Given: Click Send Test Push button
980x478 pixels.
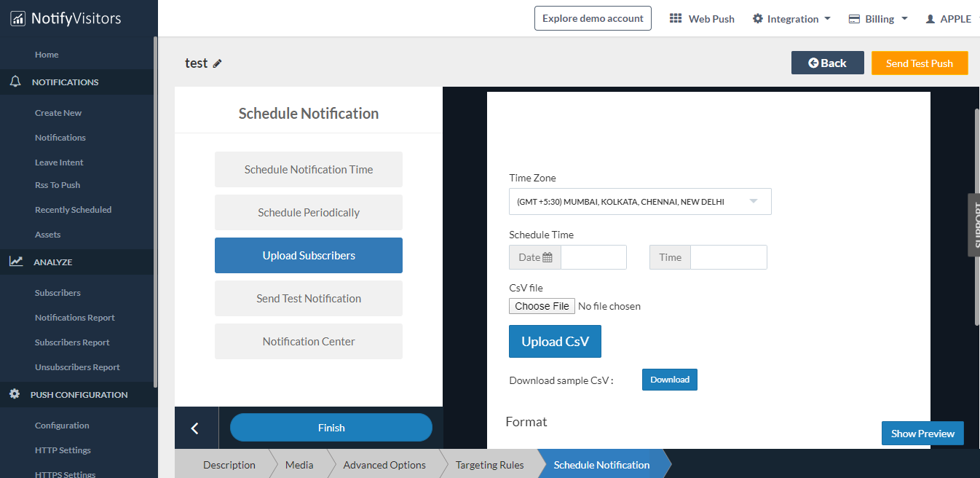Looking at the screenshot, I should click(920, 63).
